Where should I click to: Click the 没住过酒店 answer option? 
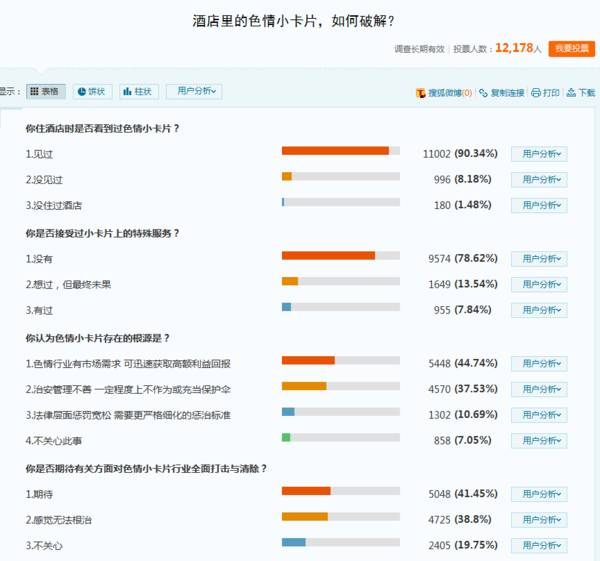[54, 205]
